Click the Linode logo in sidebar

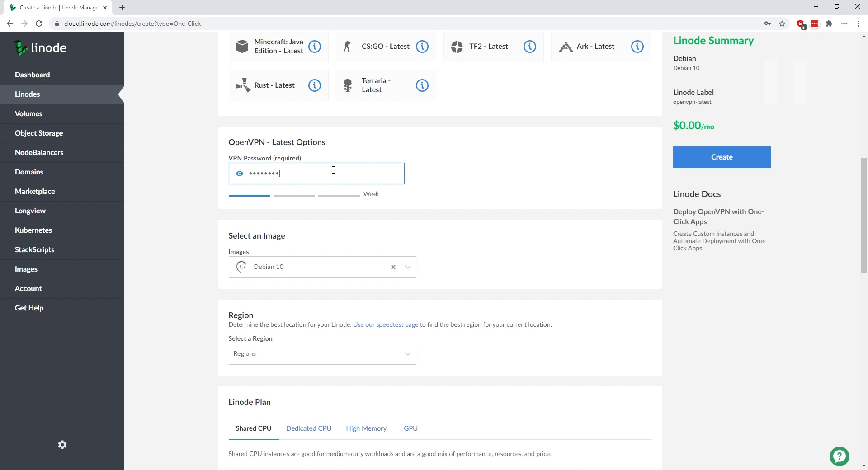coord(40,48)
